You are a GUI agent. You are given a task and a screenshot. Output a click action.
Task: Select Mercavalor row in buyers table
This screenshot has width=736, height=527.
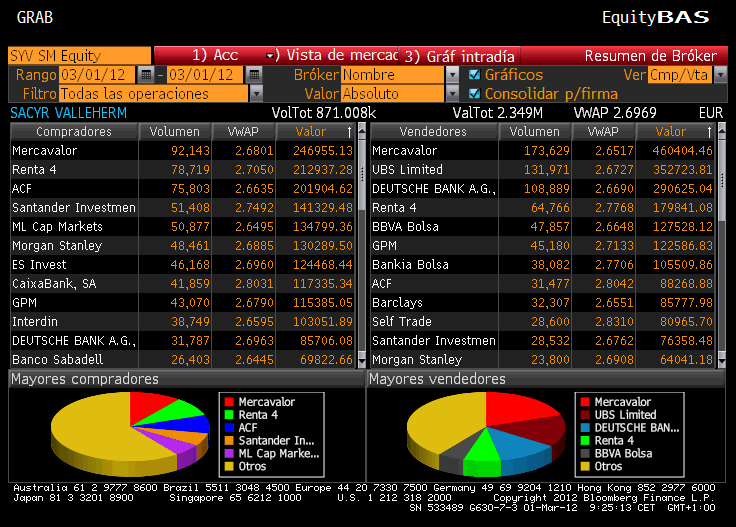pyautogui.click(x=183, y=151)
